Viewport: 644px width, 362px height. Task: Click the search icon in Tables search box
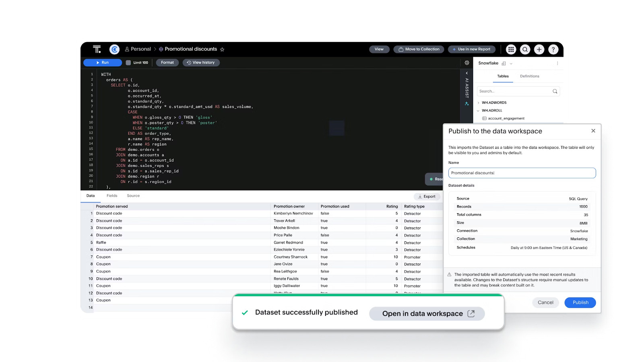555,91
